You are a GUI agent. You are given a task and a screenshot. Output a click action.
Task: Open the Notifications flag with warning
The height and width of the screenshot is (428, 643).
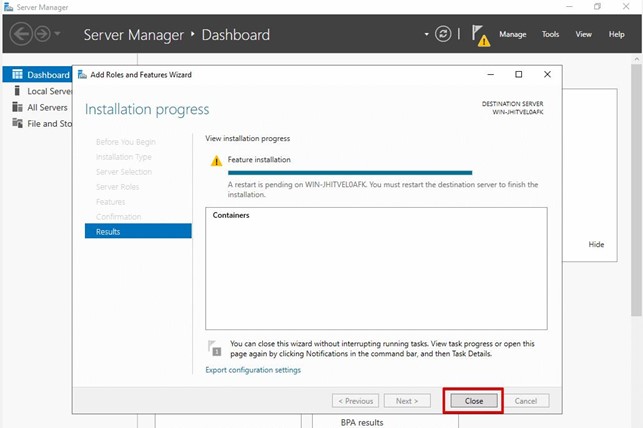(x=480, y=36)
